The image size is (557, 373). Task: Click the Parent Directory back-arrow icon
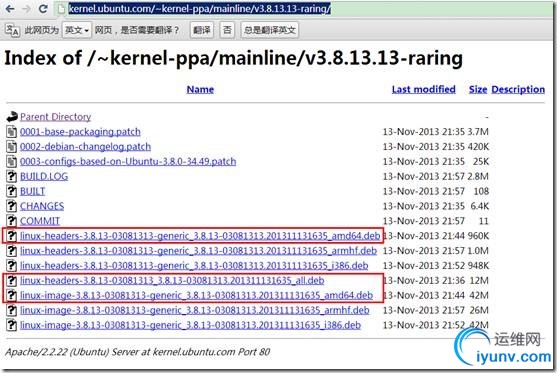[x=12, y=117]
